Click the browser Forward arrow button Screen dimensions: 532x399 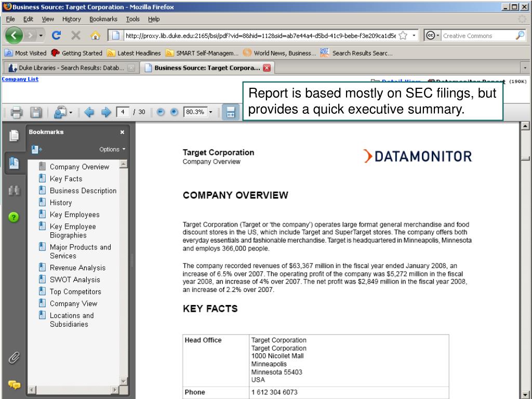coord(30,35)
